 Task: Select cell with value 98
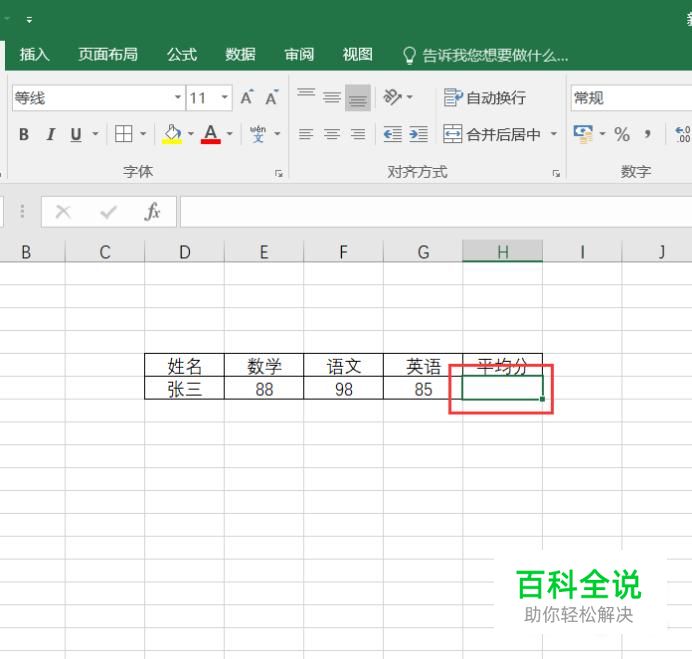pyautogui.click(x=343, y=388)
